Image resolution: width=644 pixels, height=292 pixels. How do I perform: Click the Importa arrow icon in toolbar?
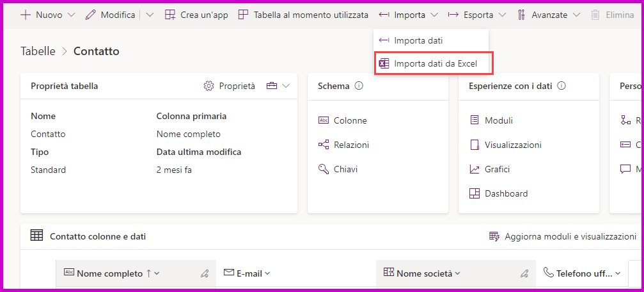point(384,15)
